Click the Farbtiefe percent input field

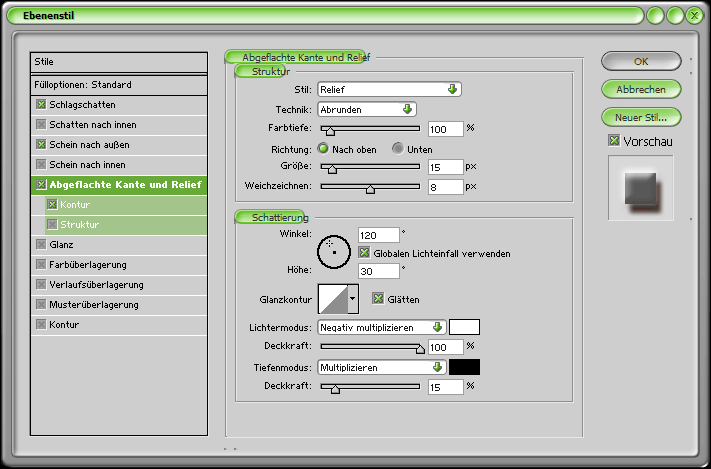(x=446, y=129)
